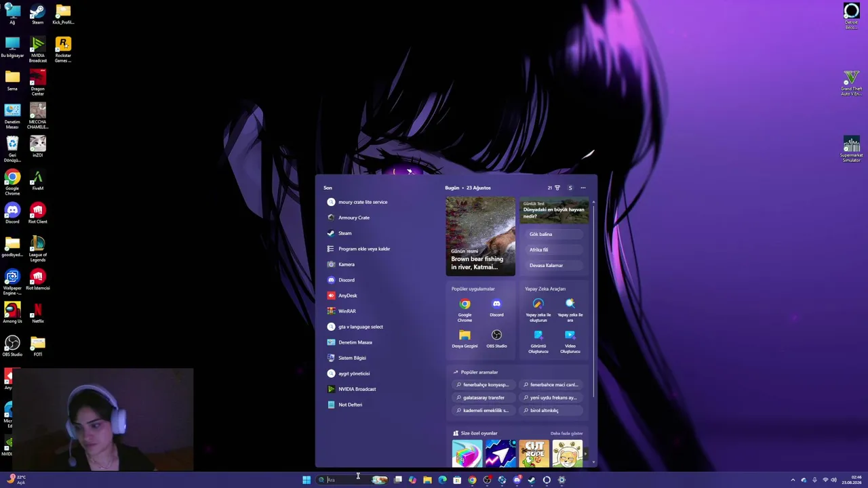Open Microsoft Store from taskbar

[x=457, y=480]
